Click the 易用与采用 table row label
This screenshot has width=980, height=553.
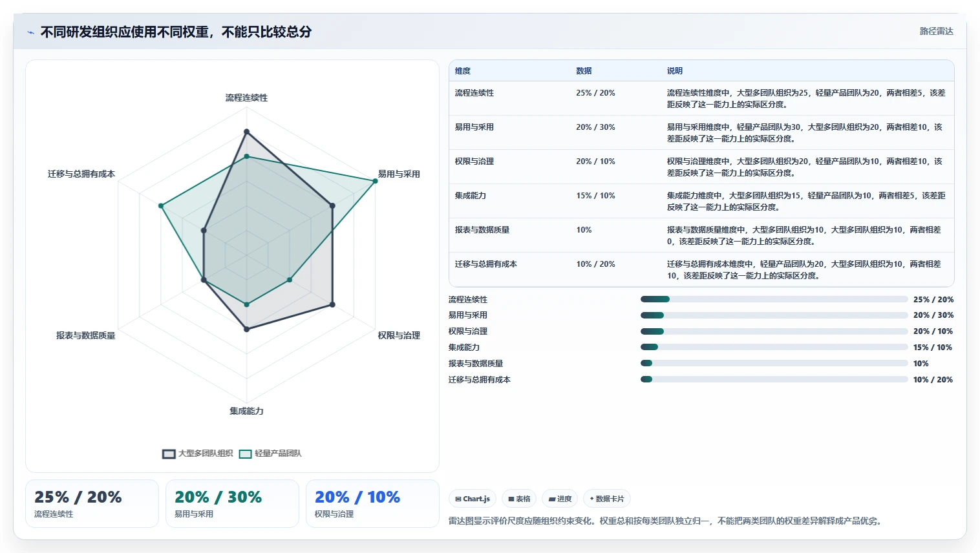[x=474, y=127]
